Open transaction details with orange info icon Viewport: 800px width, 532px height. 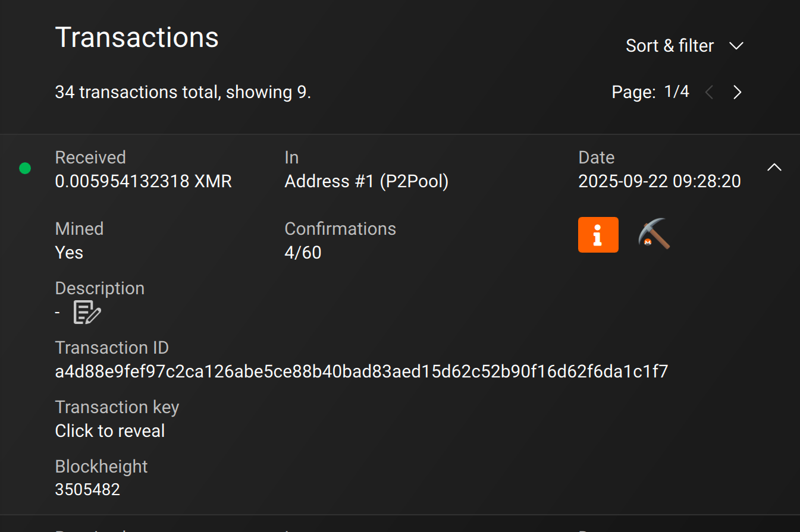[x=598, y=235]
